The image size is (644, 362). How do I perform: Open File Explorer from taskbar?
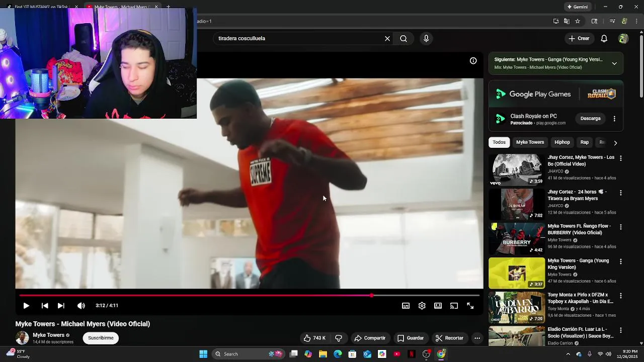323,354
